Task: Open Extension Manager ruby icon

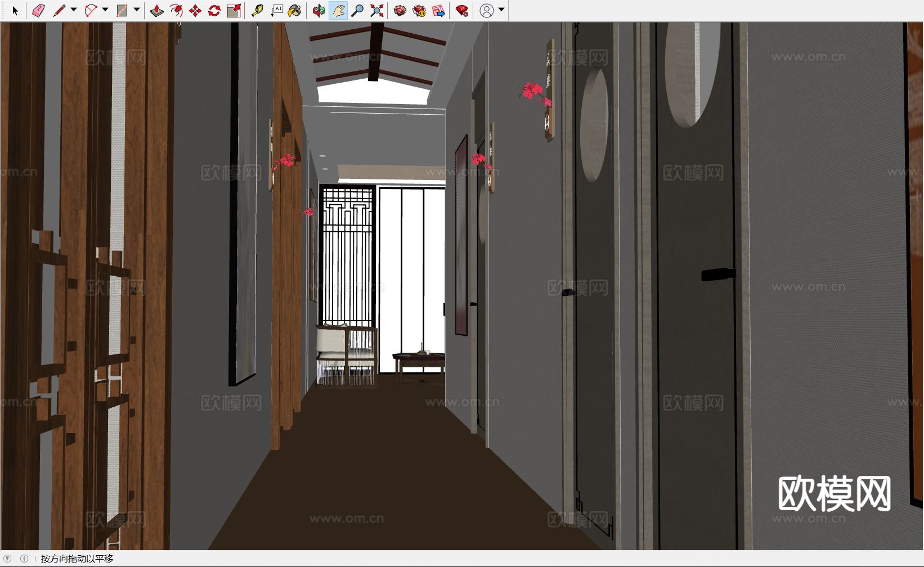Action: pyautogui.click(x=462, y=11)
